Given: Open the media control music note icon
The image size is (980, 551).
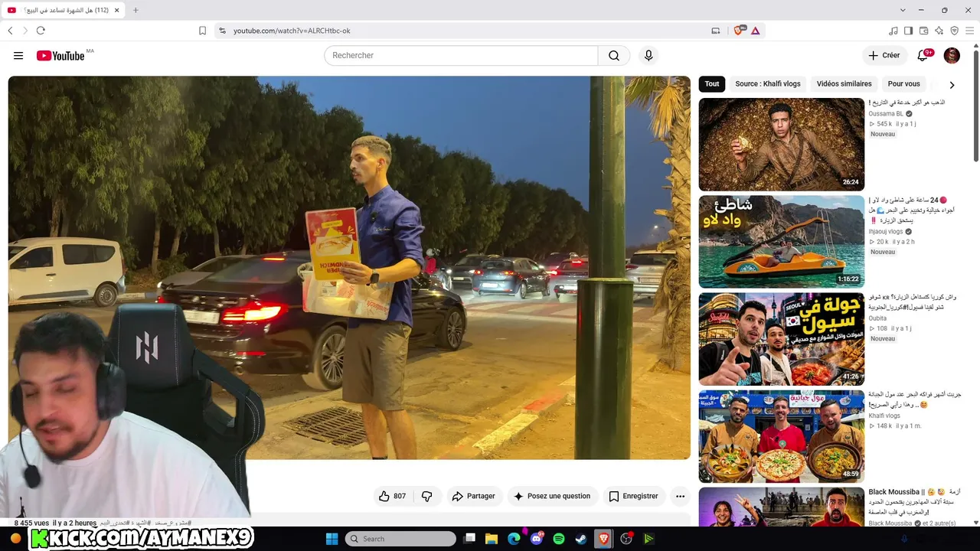Looking at the screenshot, I should point(893,31).
